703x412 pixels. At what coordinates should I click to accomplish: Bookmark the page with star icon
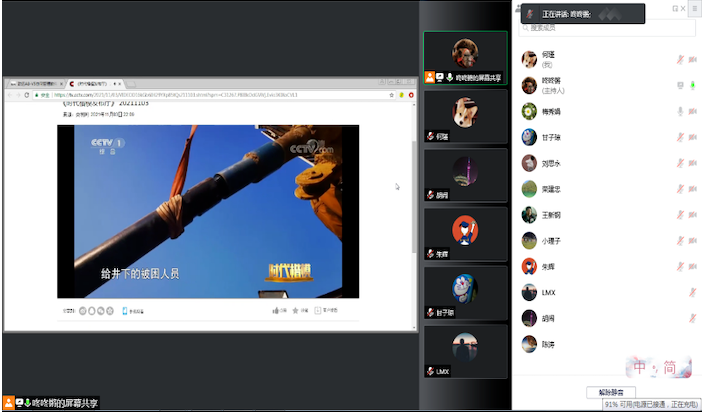(391, 95)
